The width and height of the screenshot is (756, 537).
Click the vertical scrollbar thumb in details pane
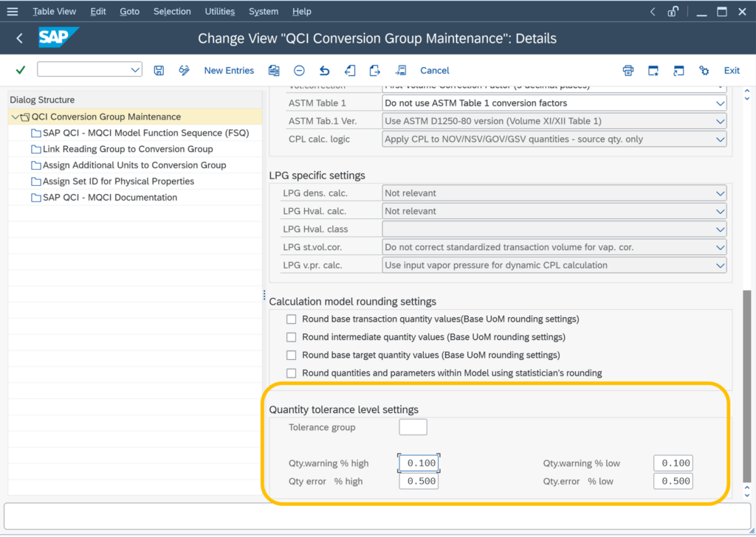click(747, 386)
